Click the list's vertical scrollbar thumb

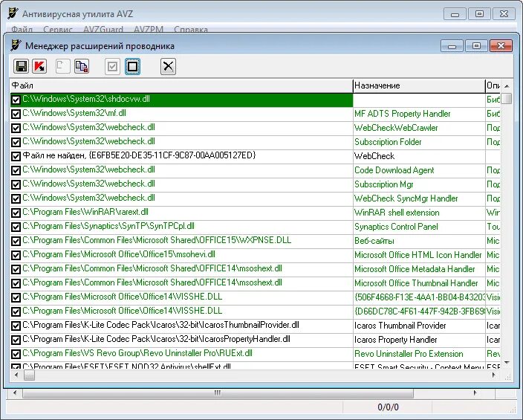(x=507, y=99)
